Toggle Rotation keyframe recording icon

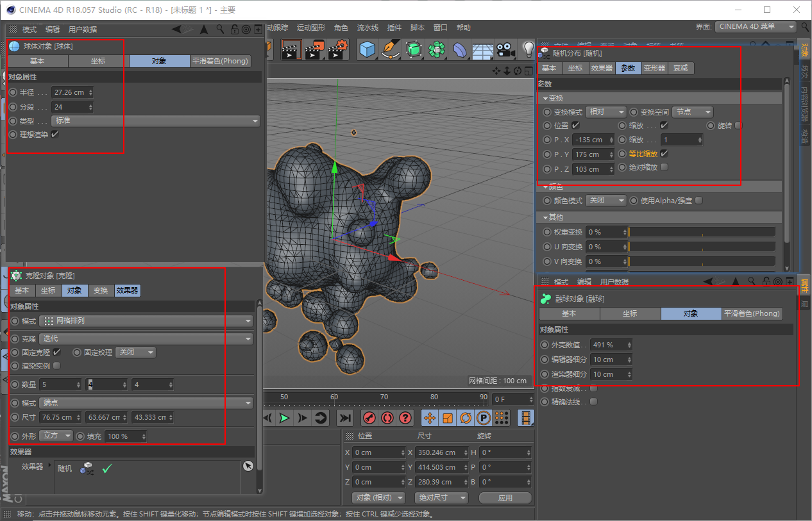(465, 418)
